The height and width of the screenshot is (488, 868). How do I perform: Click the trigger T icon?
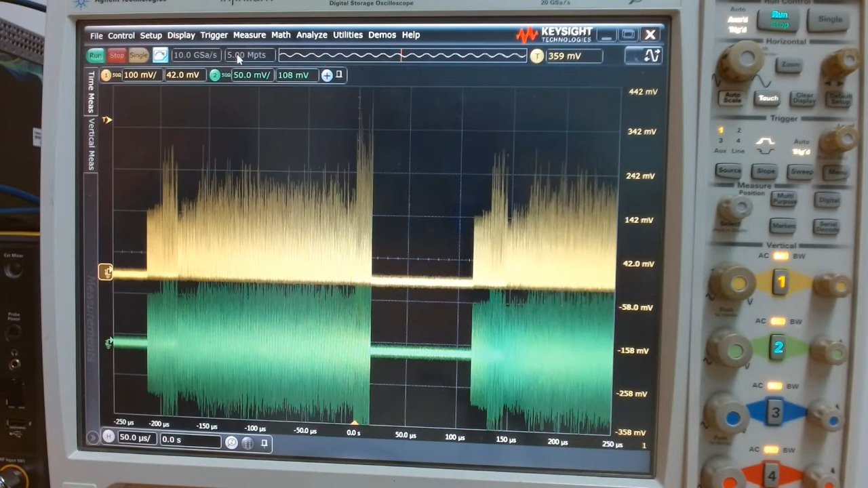(536, 56)
